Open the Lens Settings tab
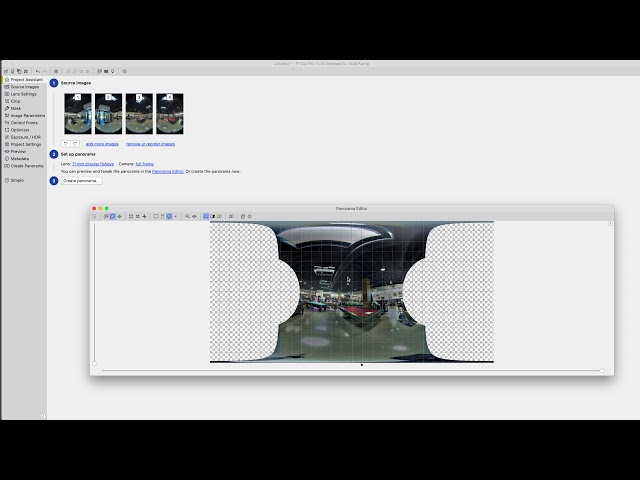Viewport: 640px width, 480px height. coord(24,94)
